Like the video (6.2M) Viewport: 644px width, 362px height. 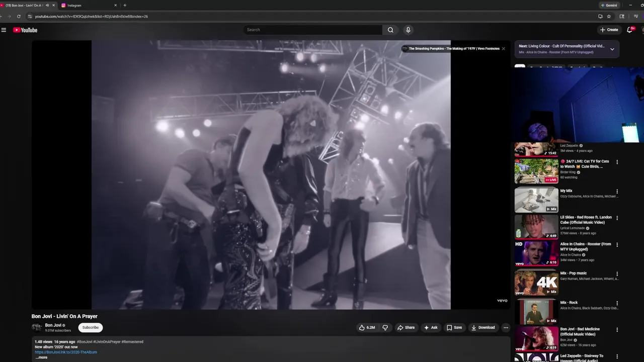point(367,327)
